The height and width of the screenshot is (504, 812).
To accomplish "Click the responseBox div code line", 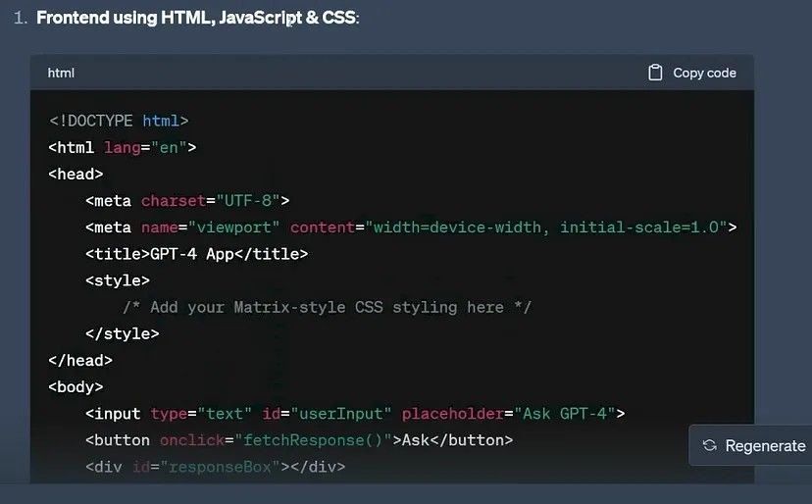I will point(215,467).
